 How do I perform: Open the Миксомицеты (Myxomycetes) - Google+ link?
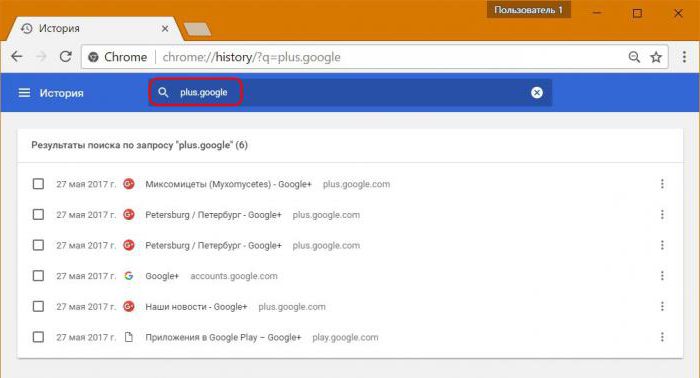pos(228,184)
